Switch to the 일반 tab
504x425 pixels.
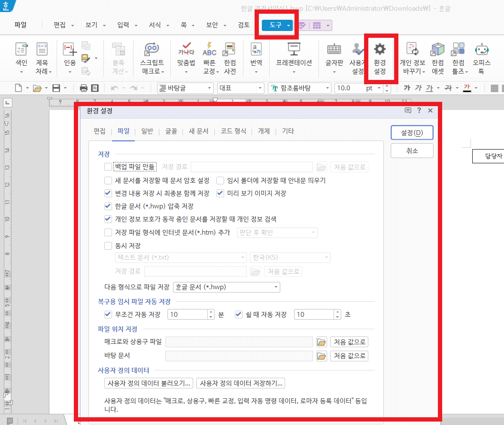coord(147,131)
